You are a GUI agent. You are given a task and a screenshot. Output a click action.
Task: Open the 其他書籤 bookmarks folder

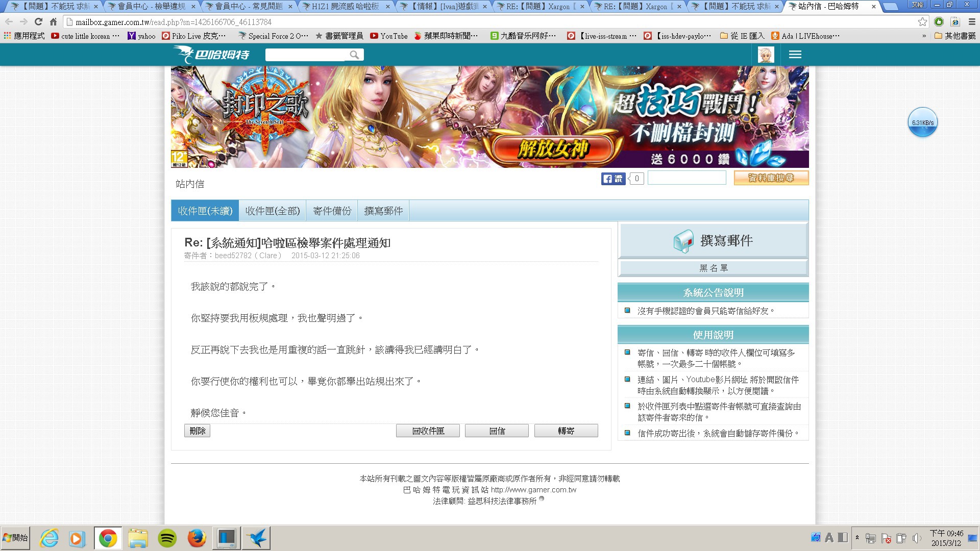pyautogui.click(x=954, y=36)
